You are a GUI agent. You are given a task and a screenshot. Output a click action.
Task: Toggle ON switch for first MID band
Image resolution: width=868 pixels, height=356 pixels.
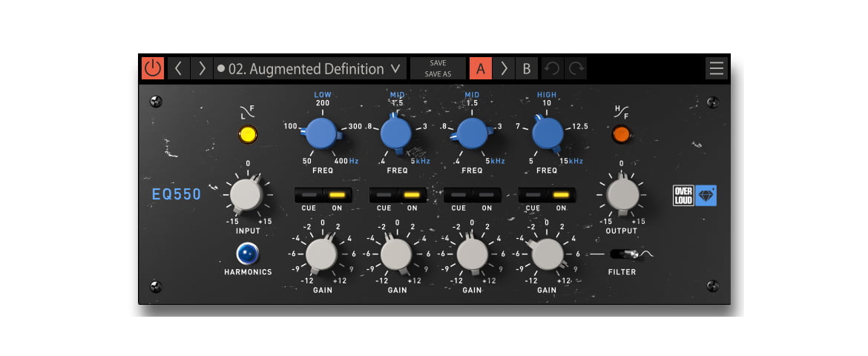click(x=412, y=195)
